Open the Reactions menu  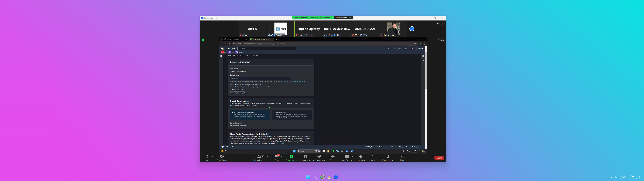coord(360,157)
